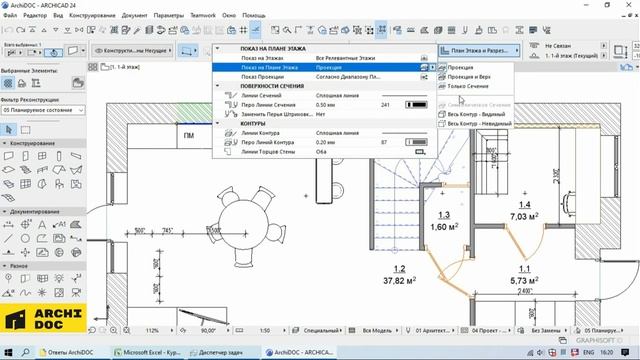Toggle the grid snap icon in toolbar

pyautogui.click(x=243, y=30)
